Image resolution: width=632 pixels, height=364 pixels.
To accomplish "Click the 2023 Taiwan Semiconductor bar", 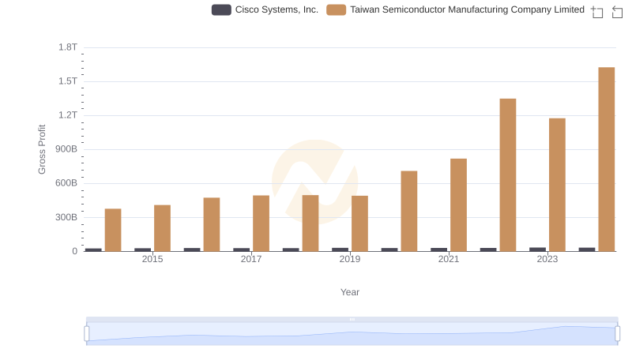I will coord(557,185).
